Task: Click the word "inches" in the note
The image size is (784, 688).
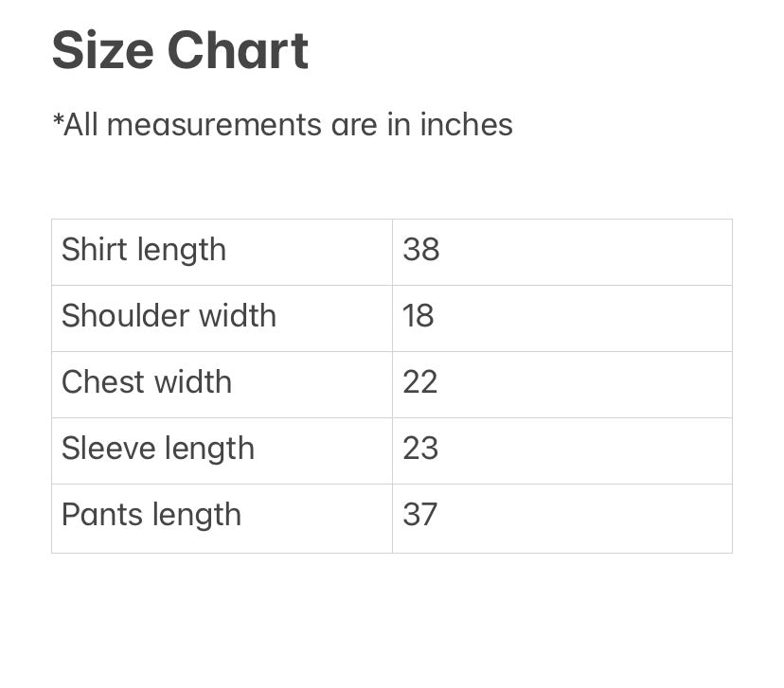Action: (466, 125)
